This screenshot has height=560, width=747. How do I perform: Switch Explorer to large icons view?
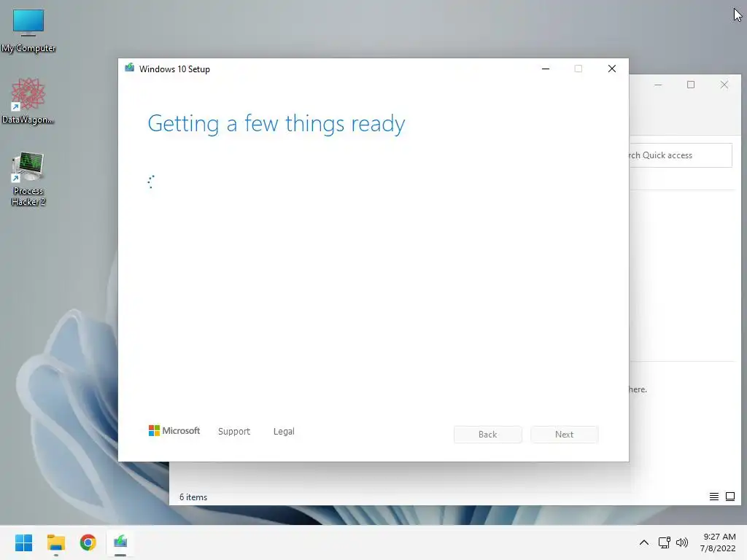729,497
